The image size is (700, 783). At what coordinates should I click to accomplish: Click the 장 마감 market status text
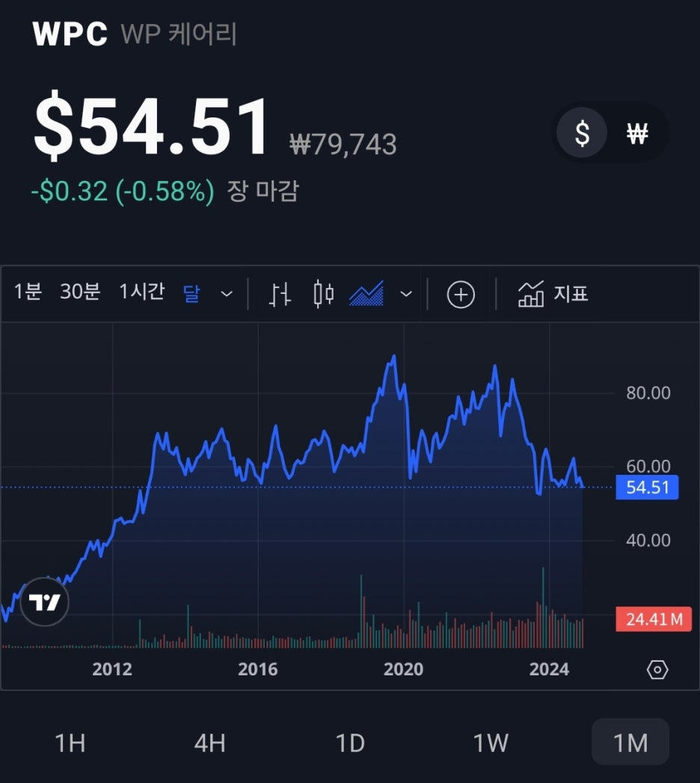[263, 191]
